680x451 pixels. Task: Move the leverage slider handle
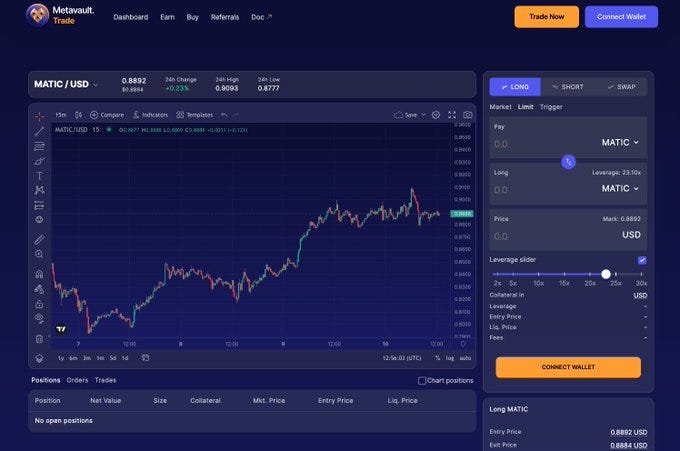tap(606, 274)
